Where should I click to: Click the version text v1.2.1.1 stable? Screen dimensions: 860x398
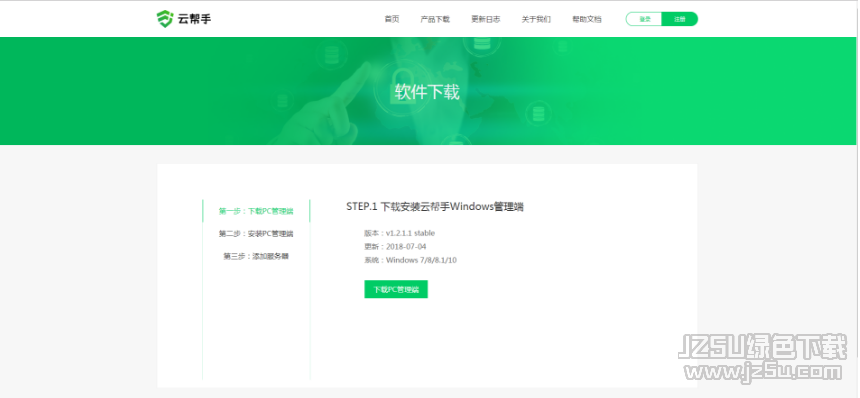click(410, 233)
